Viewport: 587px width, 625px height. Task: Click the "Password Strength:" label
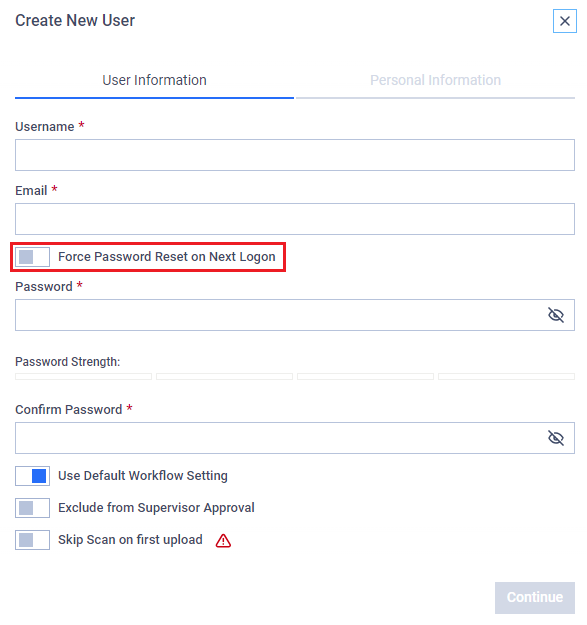[67, 362]
